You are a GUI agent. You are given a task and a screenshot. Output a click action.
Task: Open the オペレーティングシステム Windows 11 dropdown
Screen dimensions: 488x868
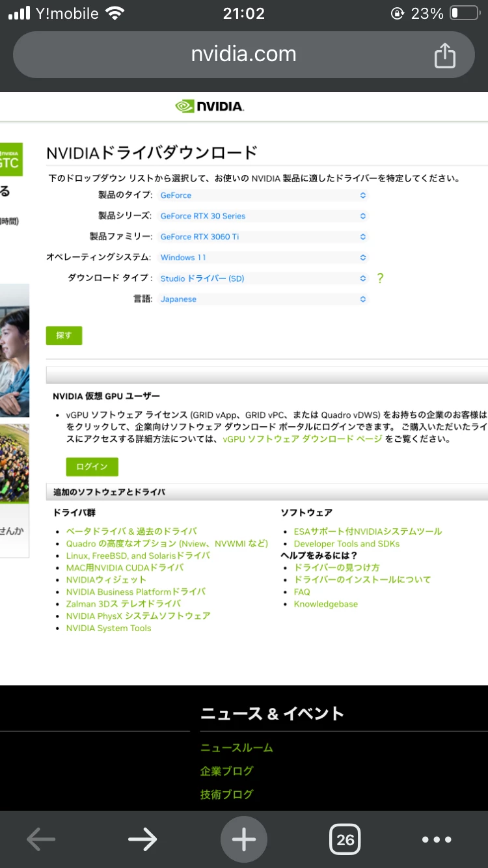click(264, 258)
